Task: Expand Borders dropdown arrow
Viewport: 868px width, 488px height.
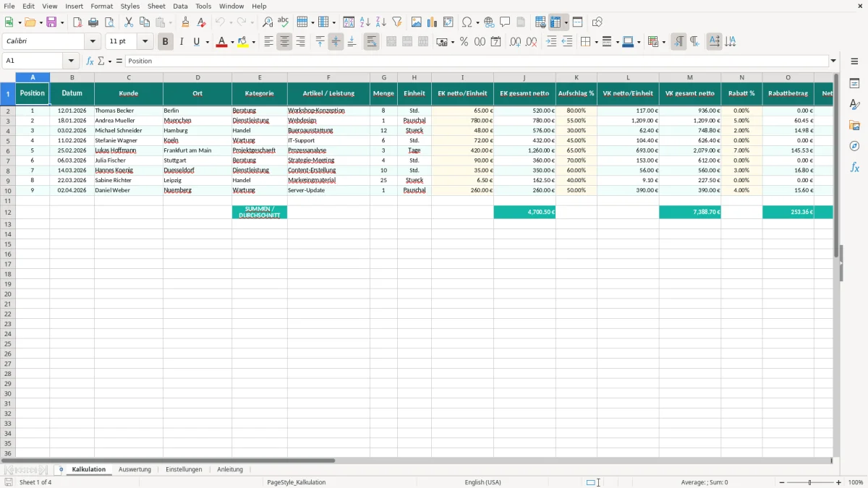Action: (596, 42)
